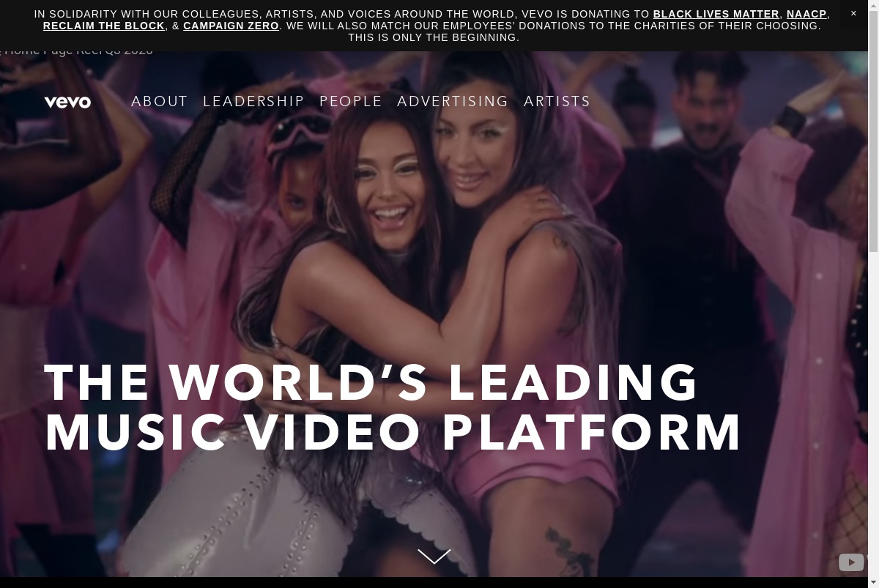Go to the People section
The image size is (879, 588).
(351, 101)
